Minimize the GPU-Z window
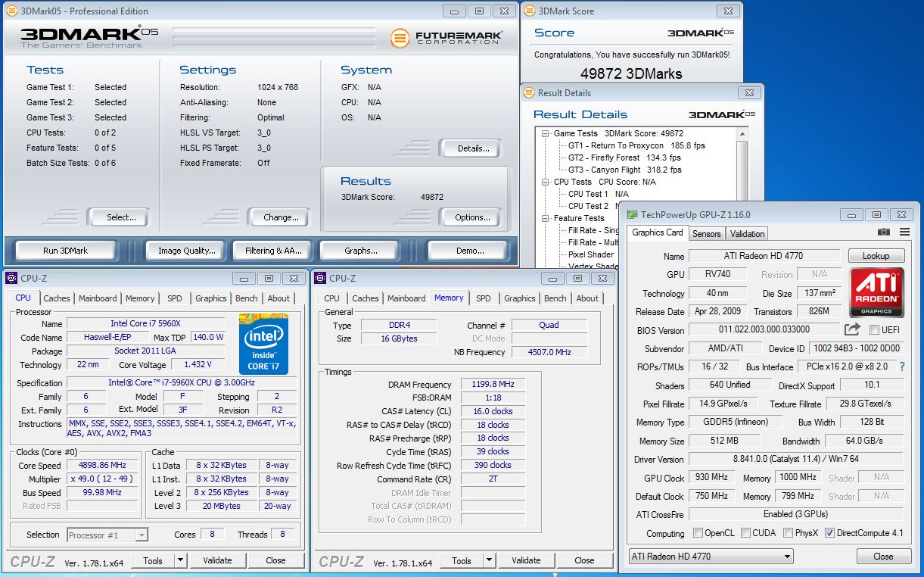Viewport: 924px width, 577px height. (x=851, y=214)
